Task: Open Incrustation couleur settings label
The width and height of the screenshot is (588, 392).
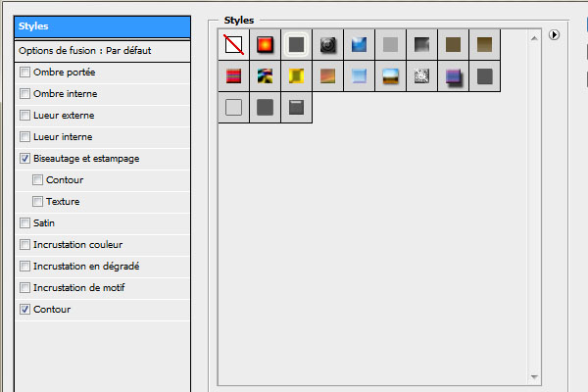Action: click(x=77, y=245)
